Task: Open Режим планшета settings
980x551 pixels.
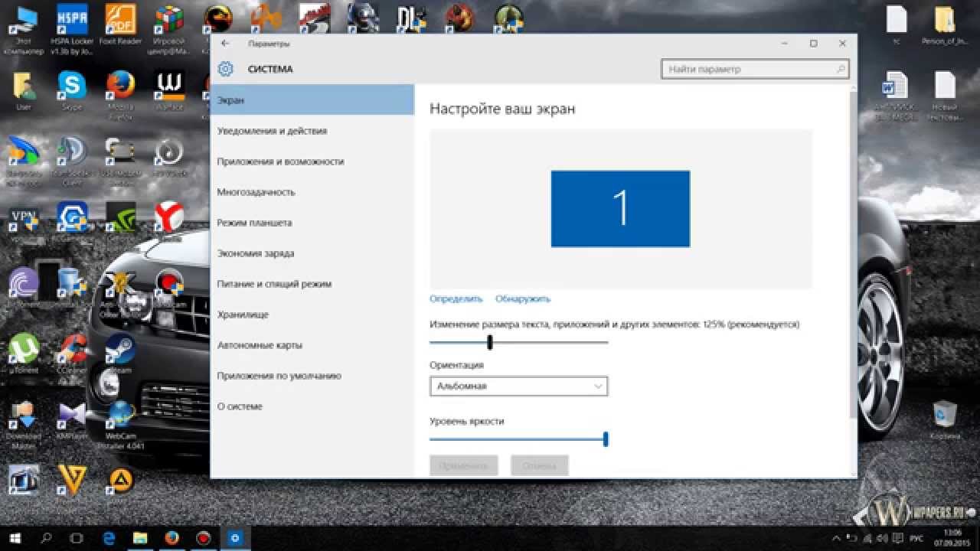Action: coord(312,223)
